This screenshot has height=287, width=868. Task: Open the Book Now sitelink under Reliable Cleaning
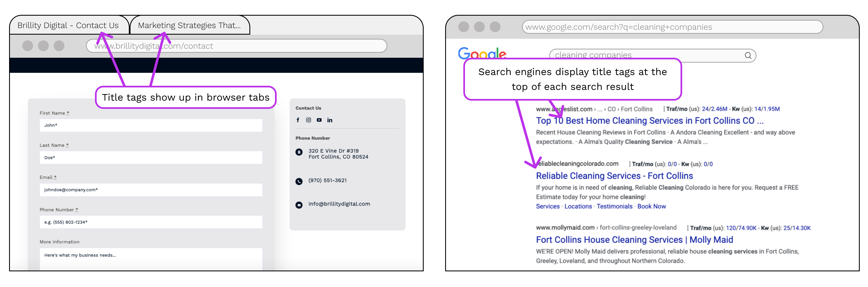coord(651,206)
